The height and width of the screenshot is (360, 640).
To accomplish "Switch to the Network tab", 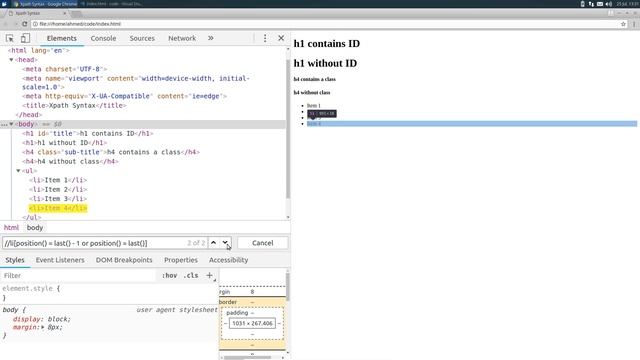I will (x=182, y=38).
